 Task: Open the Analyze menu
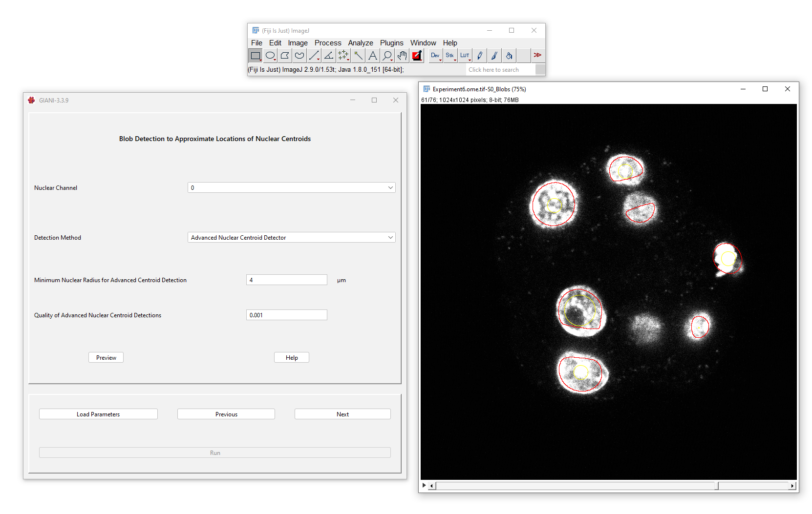pyautogui.click(x=361, y=43)
